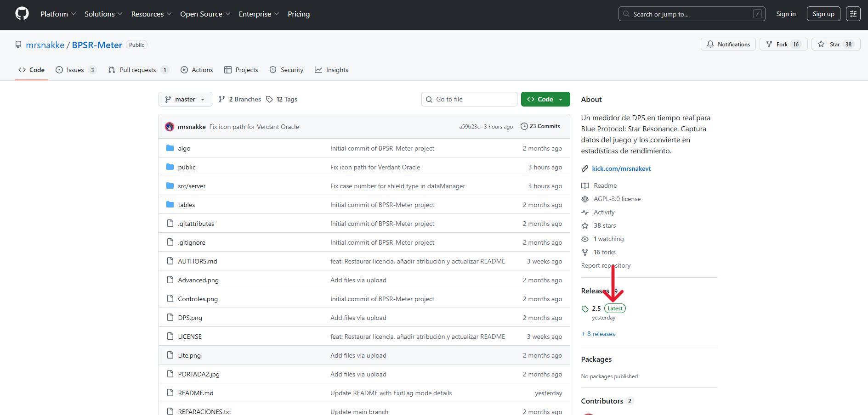
Task: Expand the Platform menu
Action: (x=58, y=14)
